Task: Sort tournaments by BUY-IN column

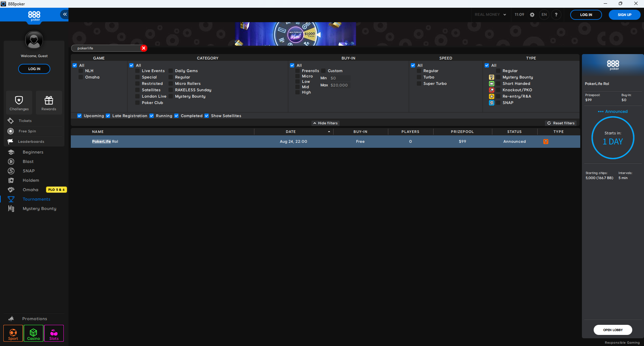Action: coord(360,132)
